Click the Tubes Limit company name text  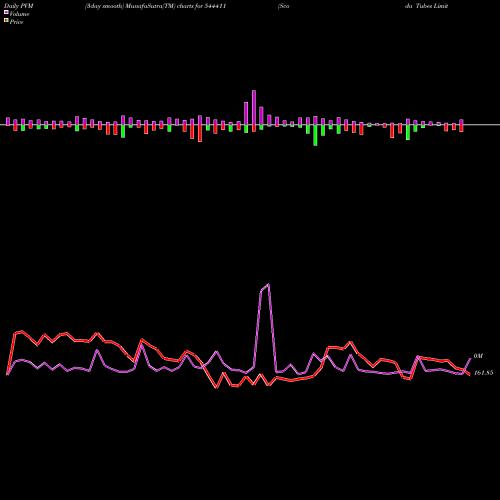click(x=432, y=6)
